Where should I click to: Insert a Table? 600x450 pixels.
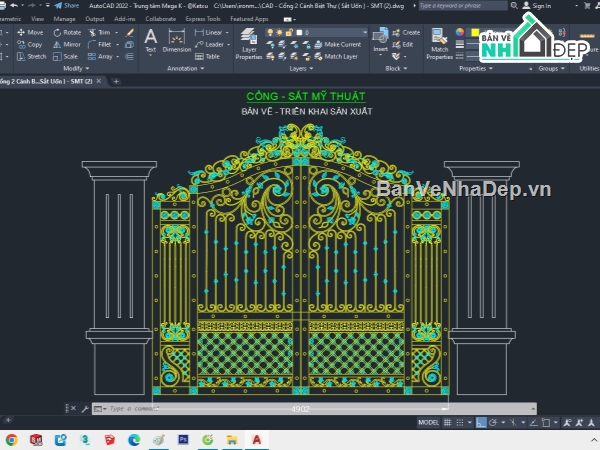[207, 57]
